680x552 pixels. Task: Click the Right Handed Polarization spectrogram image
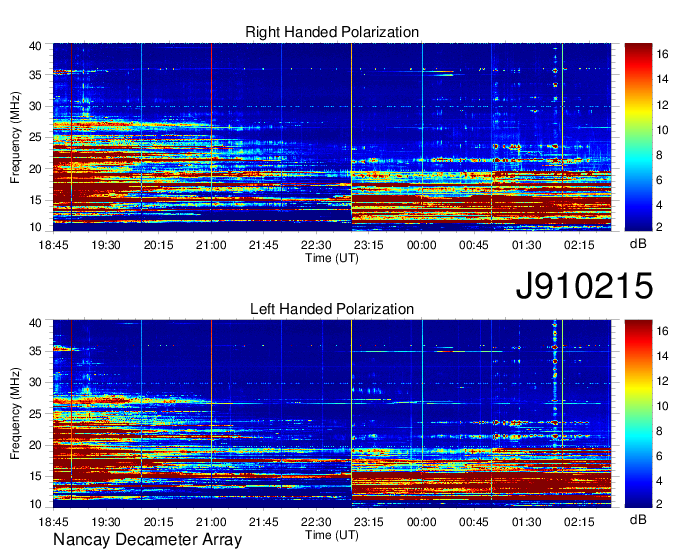pyautogui.click(x=332, y=137)
